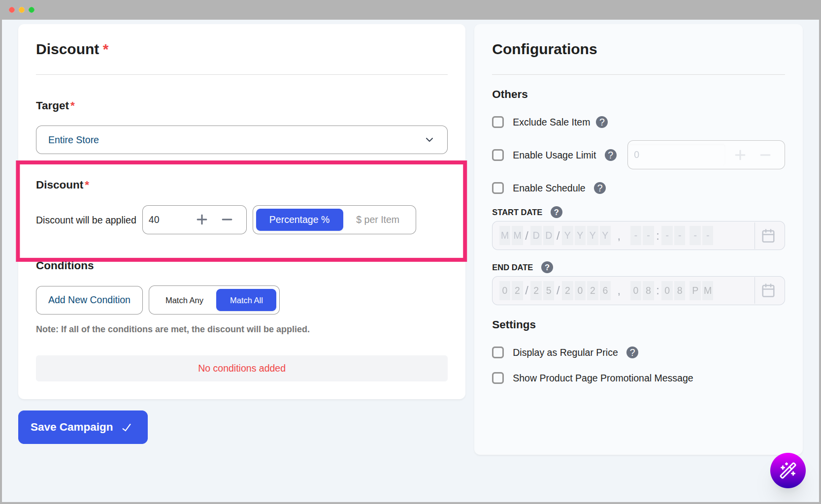Open the start date calendar picker

click(768, 236)
